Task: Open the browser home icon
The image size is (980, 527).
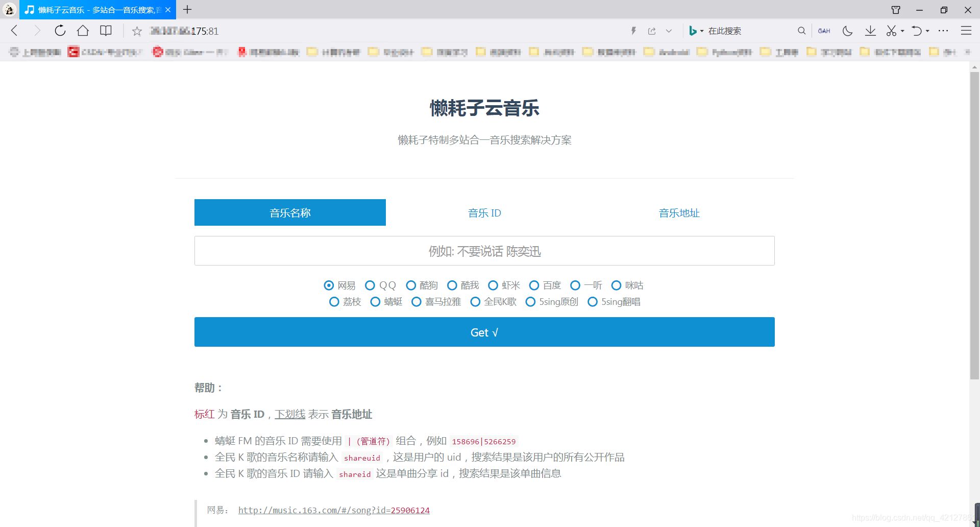Action: click(83, 31)
